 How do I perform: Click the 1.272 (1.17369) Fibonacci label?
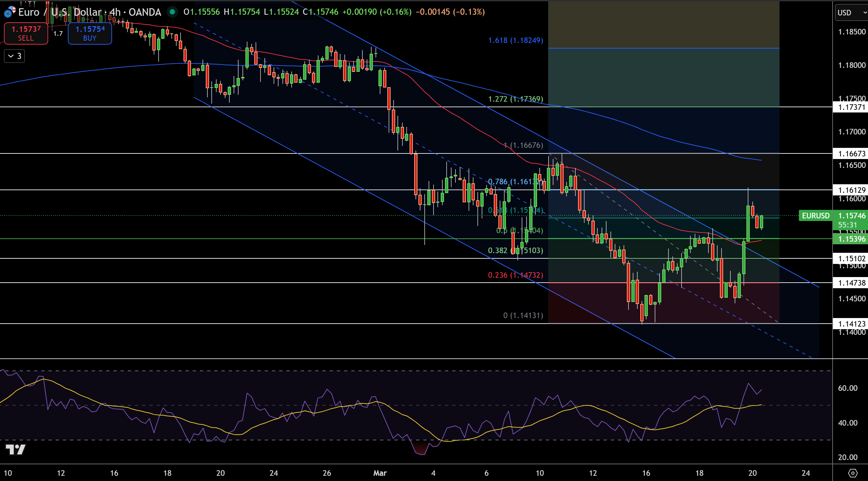(x=515, y=99)
